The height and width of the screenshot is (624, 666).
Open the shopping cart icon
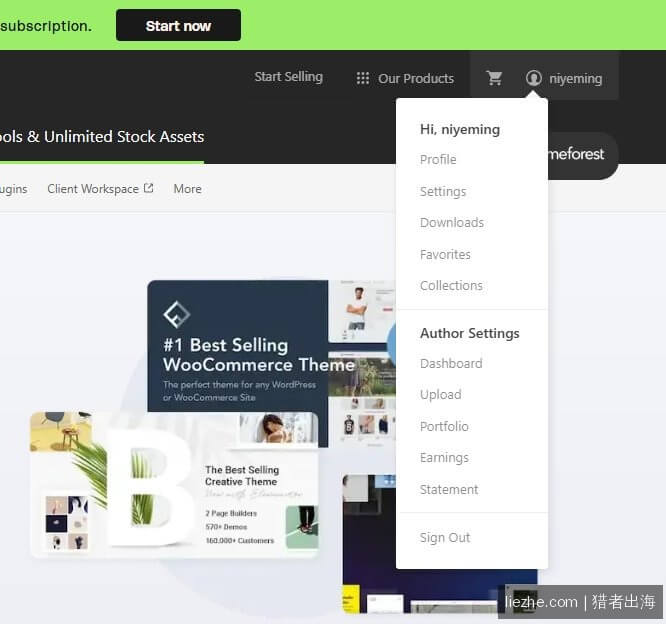(x=494, y=78)
